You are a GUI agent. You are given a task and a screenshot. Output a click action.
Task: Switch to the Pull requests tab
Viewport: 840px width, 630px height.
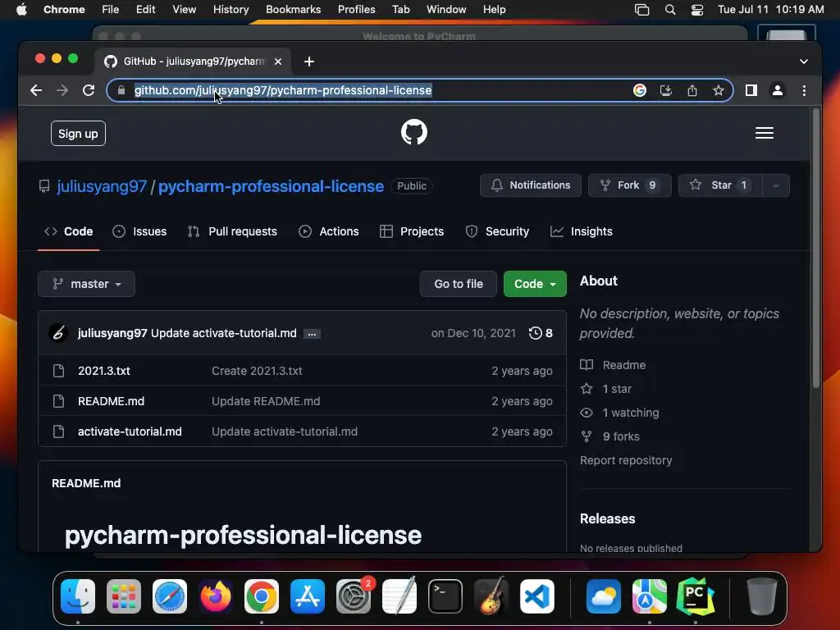point(232,231)
